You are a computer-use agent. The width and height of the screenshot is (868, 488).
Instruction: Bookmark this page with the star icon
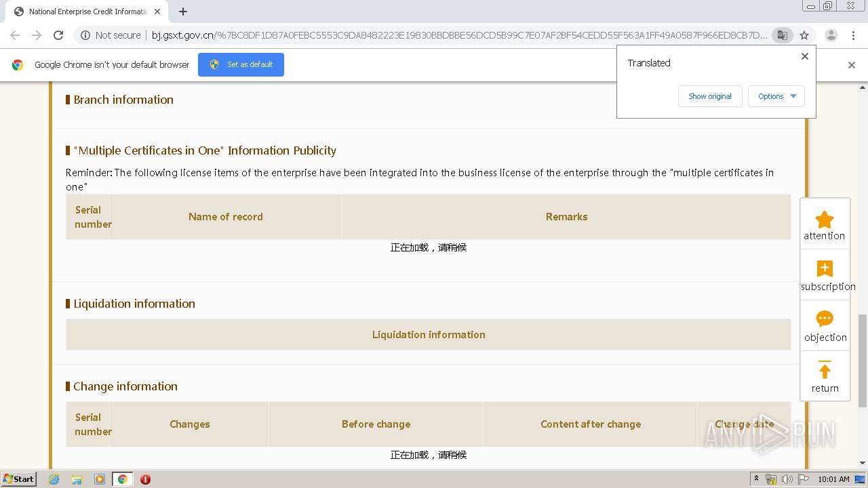[804, 35]
